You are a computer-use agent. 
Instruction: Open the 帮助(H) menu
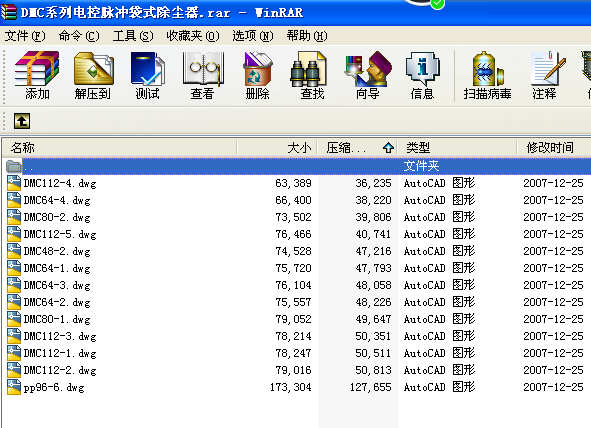[307, 36]
